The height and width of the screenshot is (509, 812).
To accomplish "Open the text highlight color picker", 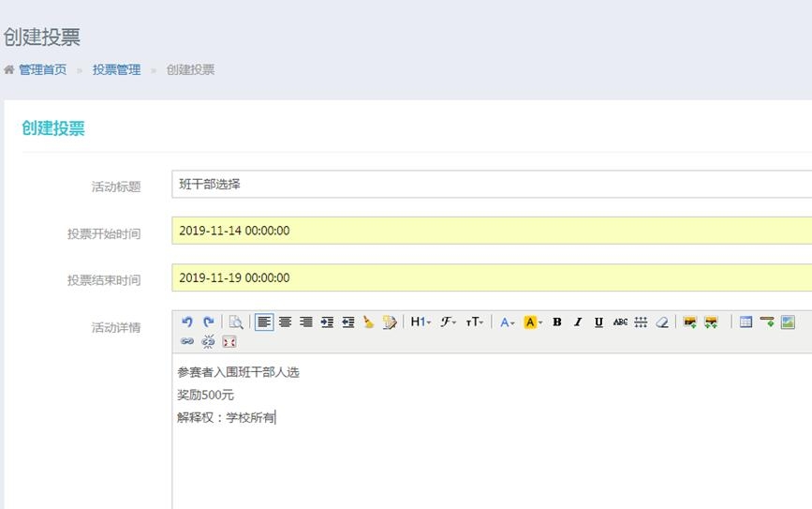I will 533,322.
